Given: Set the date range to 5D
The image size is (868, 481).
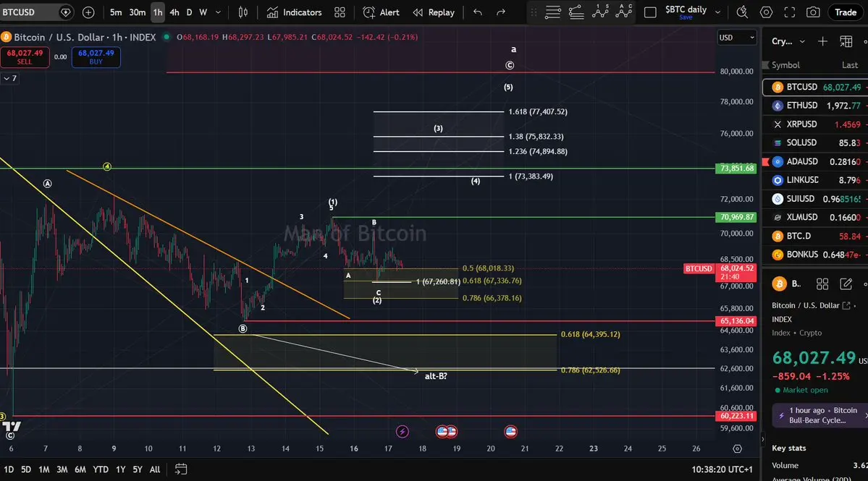Looking at the screenshot, I should (x=26, y=469).
